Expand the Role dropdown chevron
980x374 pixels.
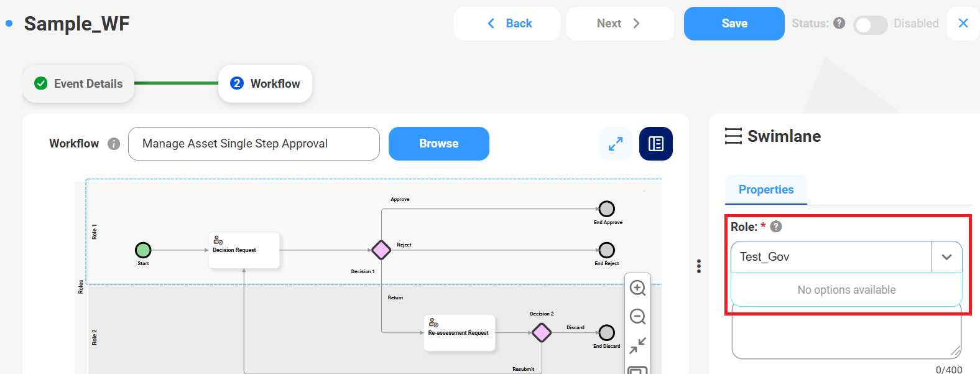coord(946,257)
